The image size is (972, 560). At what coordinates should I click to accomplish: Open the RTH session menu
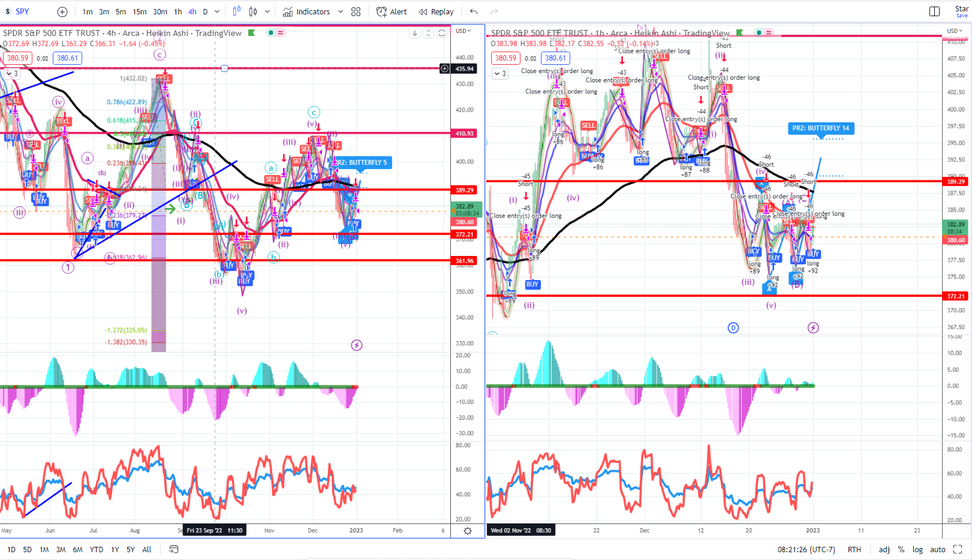tap(854, 549)
